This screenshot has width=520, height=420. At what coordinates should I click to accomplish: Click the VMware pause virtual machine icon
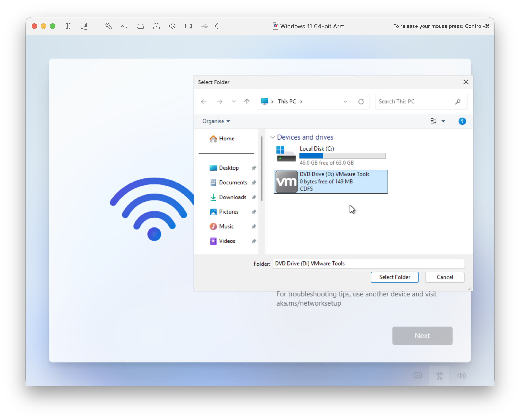(x=68, y=26)
